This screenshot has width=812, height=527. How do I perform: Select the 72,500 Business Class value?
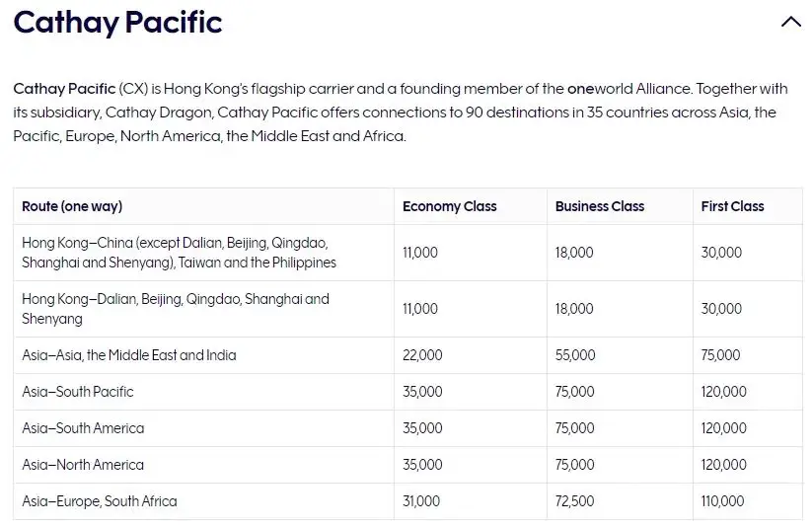tap(575, 501)
